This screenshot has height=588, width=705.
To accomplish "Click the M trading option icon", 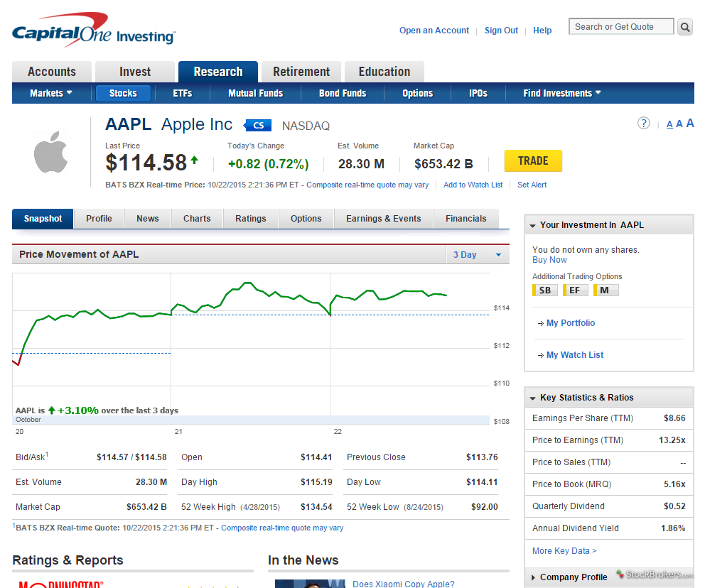I will coord(605,290).
